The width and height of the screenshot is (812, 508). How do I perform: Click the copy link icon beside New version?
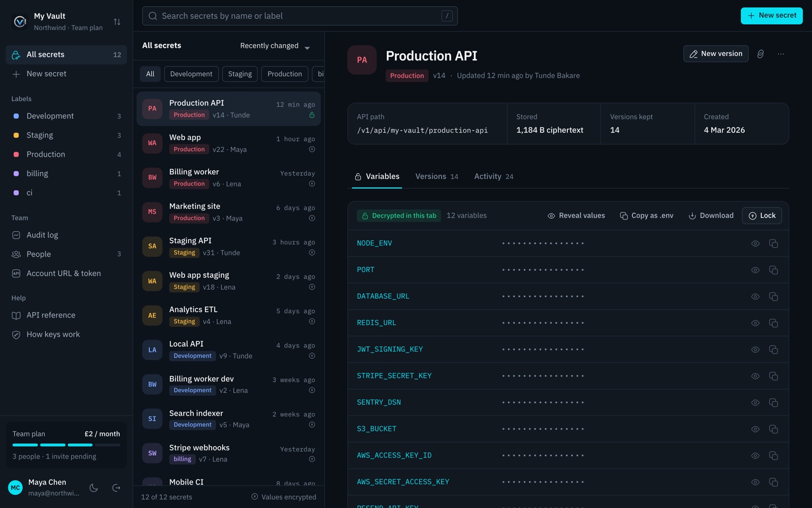tap(760, 54)
